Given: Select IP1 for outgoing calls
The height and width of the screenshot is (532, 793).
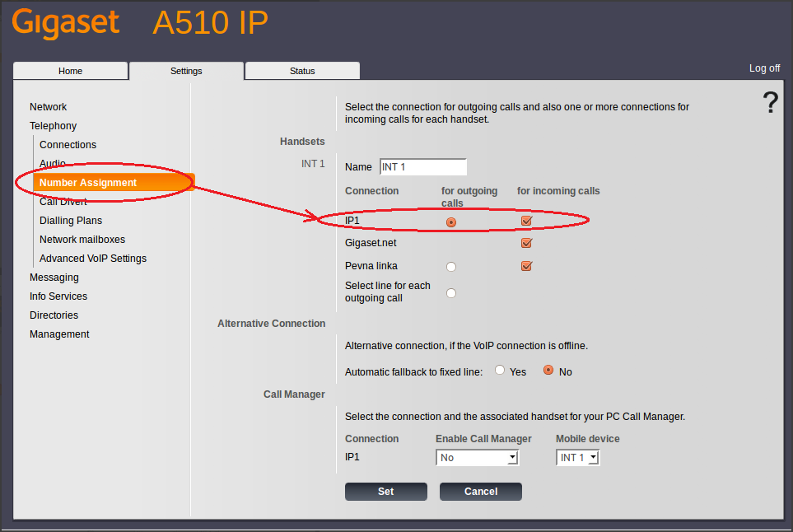Looking at the screenshot, I should tap(450, 222).
